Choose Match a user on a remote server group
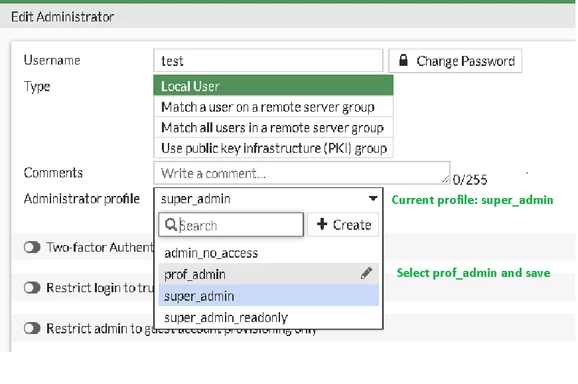The width and height of the screenshot is (578, 384). [273, 107]
